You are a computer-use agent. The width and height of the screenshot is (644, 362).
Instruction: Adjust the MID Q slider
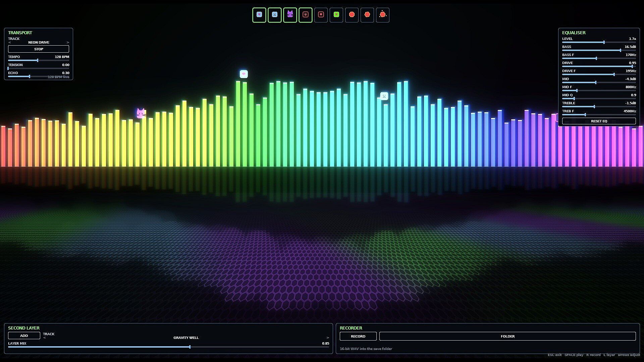click(x=599, y=99)
